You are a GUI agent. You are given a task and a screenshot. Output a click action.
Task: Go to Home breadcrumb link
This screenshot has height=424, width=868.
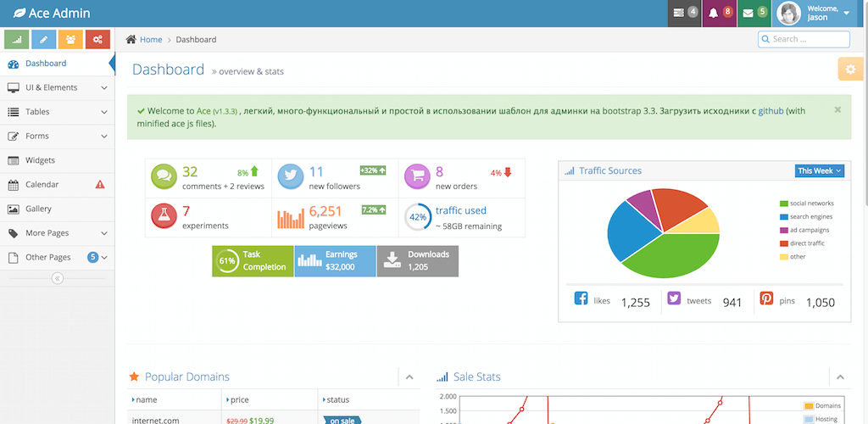(151, 39)
